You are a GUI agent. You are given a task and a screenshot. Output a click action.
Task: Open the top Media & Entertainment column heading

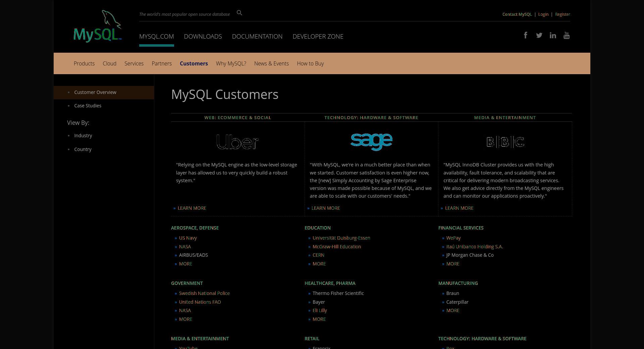(505, 117)
